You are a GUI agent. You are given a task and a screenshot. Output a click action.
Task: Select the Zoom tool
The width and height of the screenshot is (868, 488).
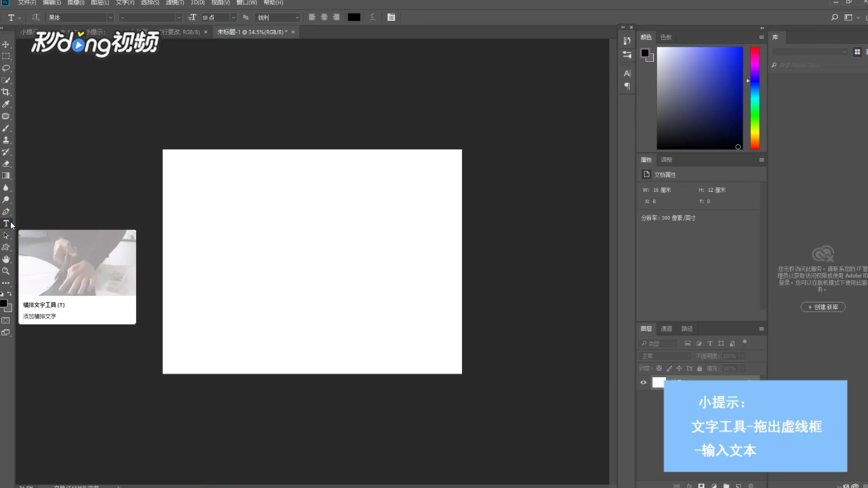point(6,271)
